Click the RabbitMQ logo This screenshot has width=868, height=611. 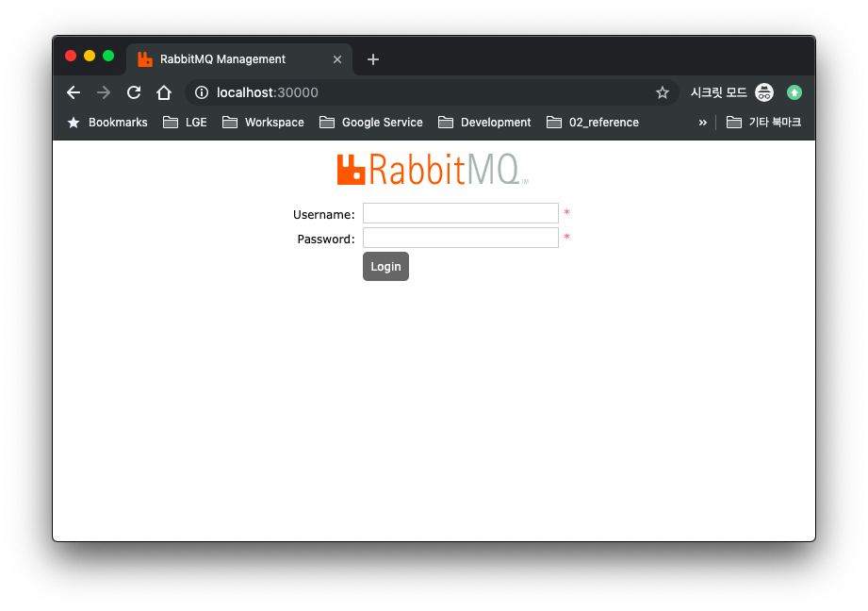(433, 169)
